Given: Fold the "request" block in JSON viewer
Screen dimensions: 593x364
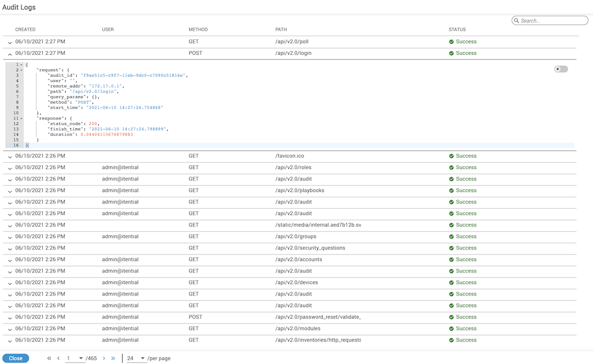Looking at the screenshot, I should (x=21, y=70).
